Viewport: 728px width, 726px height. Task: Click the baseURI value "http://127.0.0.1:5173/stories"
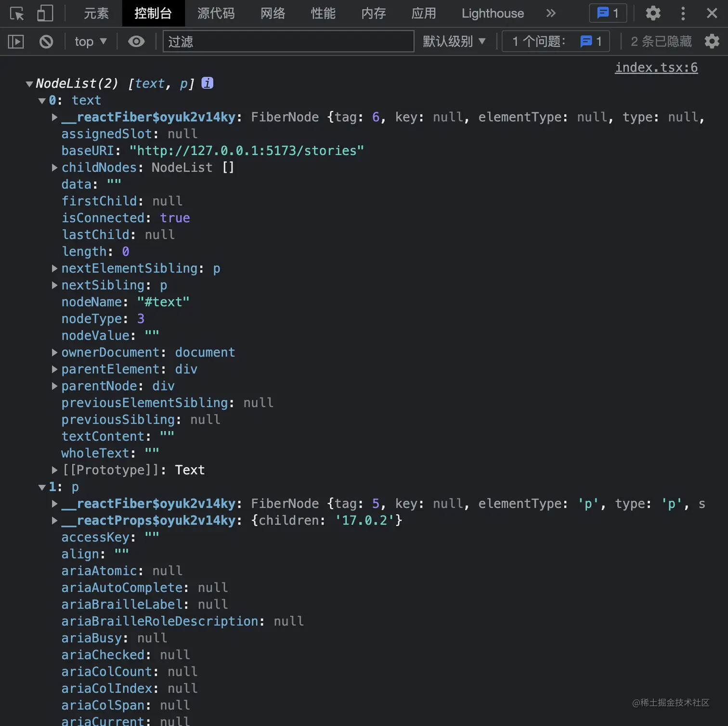click(x=247, y=151)
